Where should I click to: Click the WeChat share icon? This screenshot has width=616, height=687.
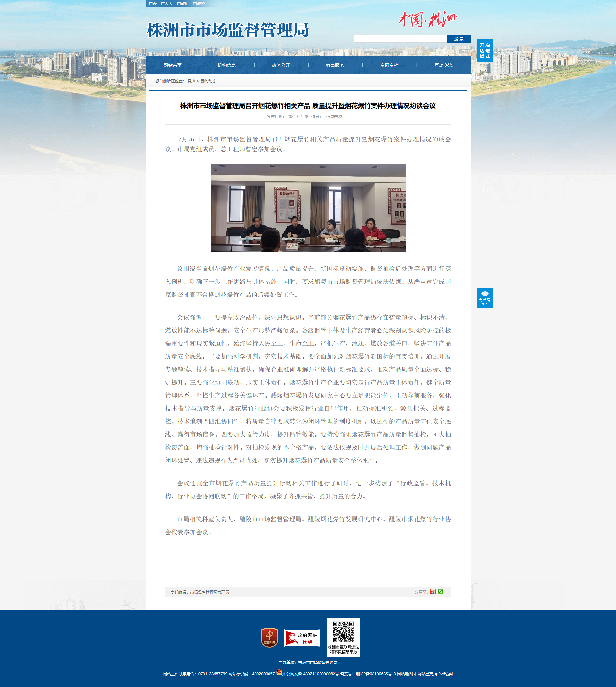[440, 591]
